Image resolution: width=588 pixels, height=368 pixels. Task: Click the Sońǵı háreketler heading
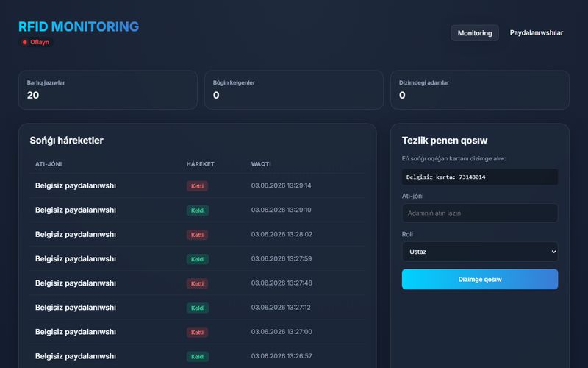[66, 141]
